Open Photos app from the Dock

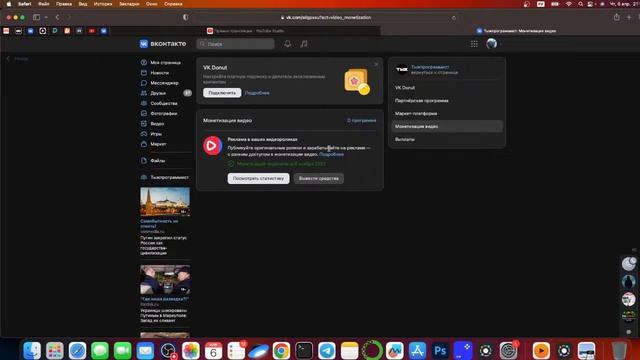(x=191, y=350)
